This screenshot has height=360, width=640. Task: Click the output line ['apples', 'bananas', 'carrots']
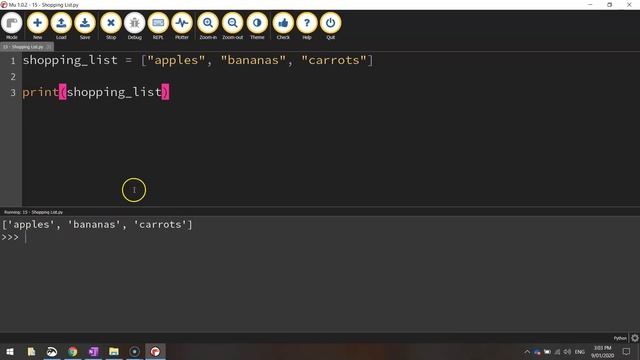[x=97, y=224]
